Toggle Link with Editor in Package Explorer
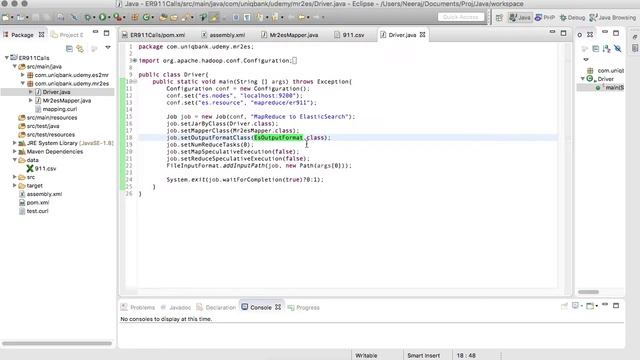The height and width of the screenshot is (360, 640). (80, 49)
